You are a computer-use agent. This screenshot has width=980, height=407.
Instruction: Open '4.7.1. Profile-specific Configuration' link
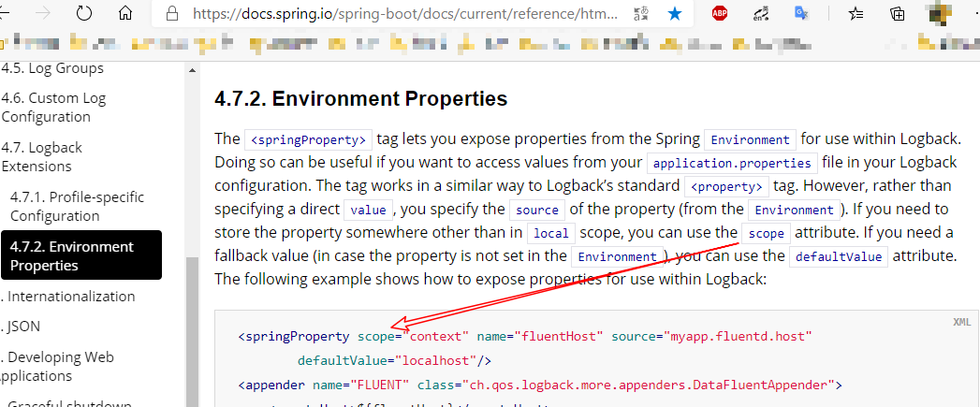point(78,207)
